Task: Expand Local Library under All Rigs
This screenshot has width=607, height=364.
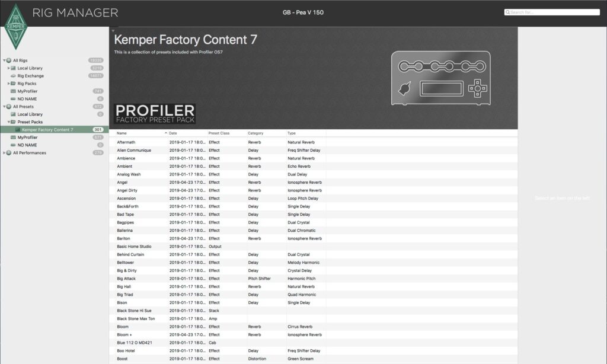Action: pos(8,68)
